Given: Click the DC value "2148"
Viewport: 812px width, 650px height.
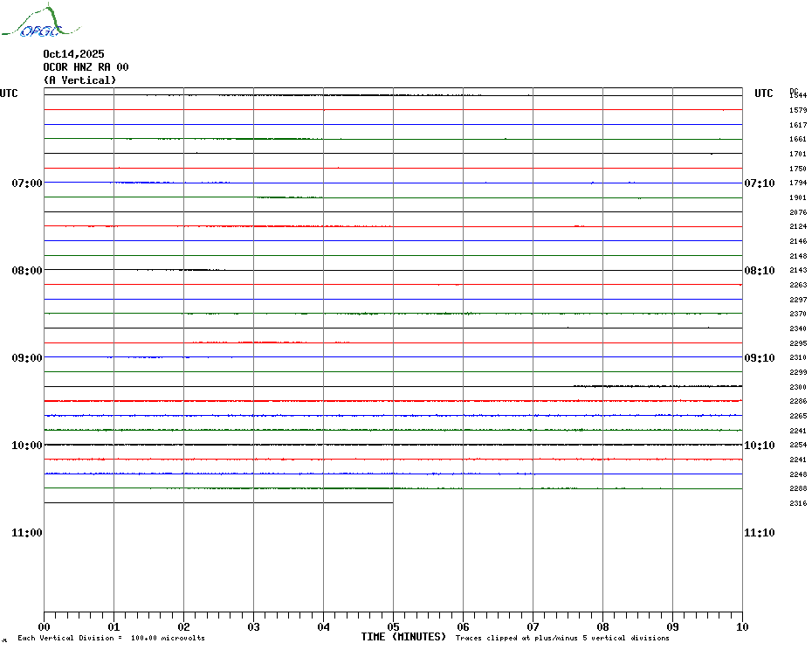Looking at the screenshot, I should (x=798, y=255).
